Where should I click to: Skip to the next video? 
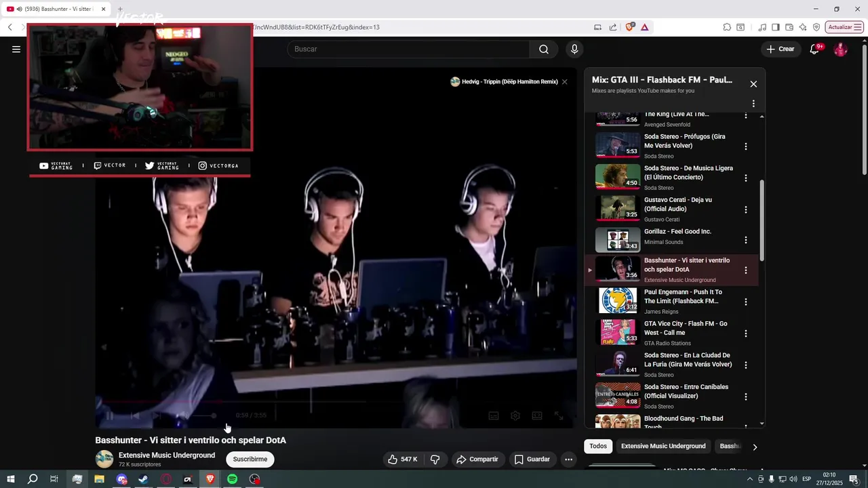pyautogui.click(x=156, y=415)
